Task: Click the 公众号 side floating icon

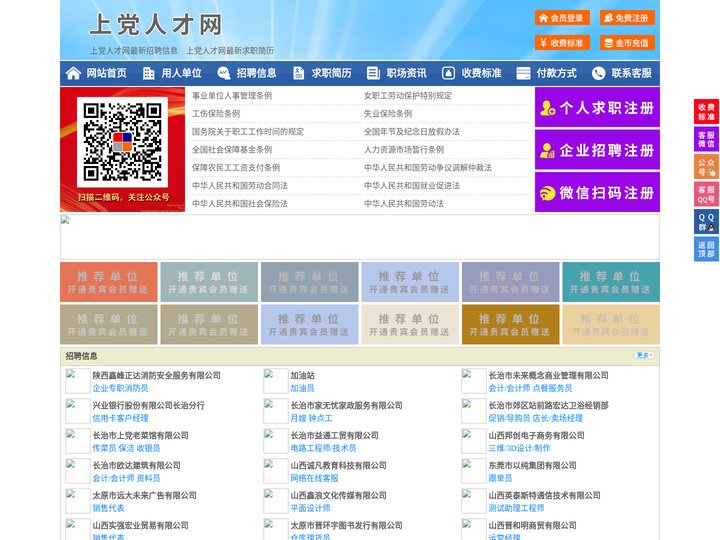Action: point(706,167)
